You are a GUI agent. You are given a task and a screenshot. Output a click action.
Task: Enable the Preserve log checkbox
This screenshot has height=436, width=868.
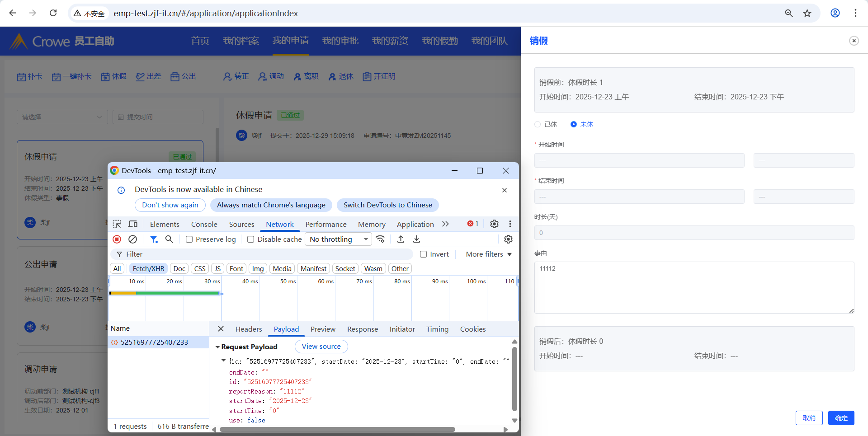pos(189,239)
